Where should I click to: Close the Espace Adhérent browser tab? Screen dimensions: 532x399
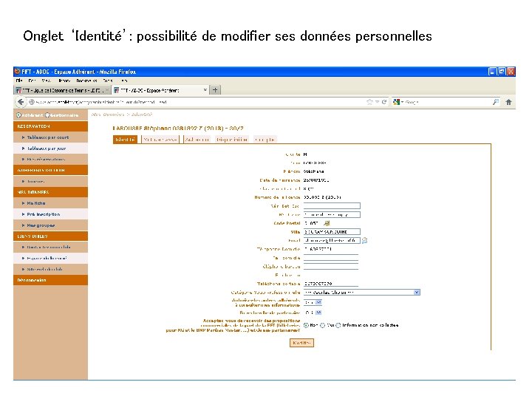(205, 90)
